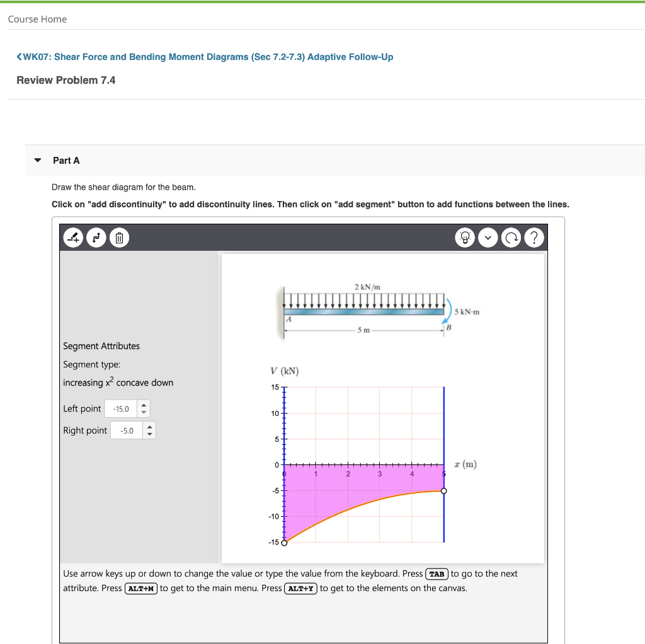Increase or decrease the Left point stepper
This screenshot has height=644, width=645.
(x=144, y=408)
